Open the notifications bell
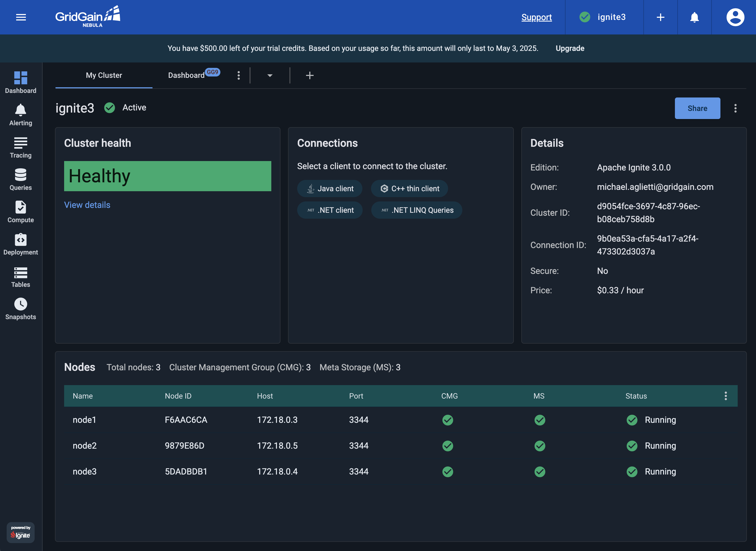 [694, 17]
